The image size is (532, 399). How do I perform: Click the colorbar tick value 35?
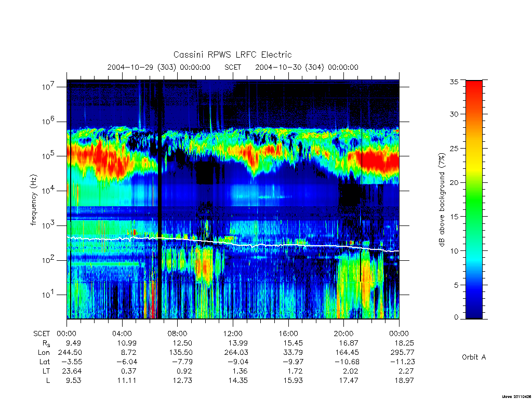coord(454,82)
